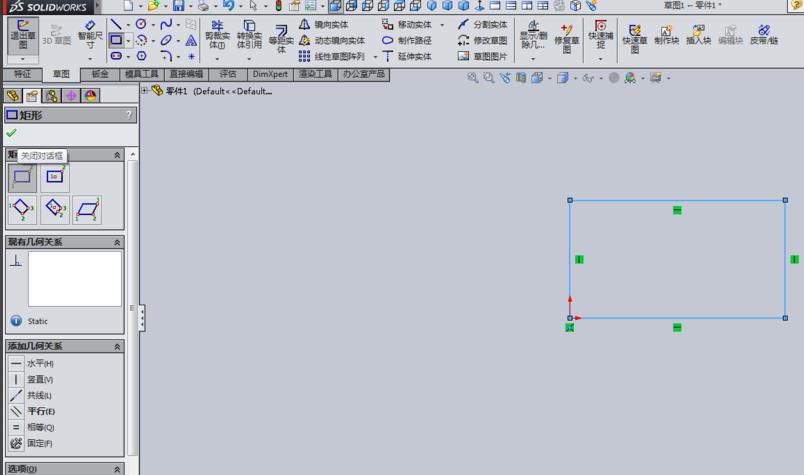The image size is (804, 475).
Task: Click 移动实体 Move Entities
Action: (x=407, y=24)
